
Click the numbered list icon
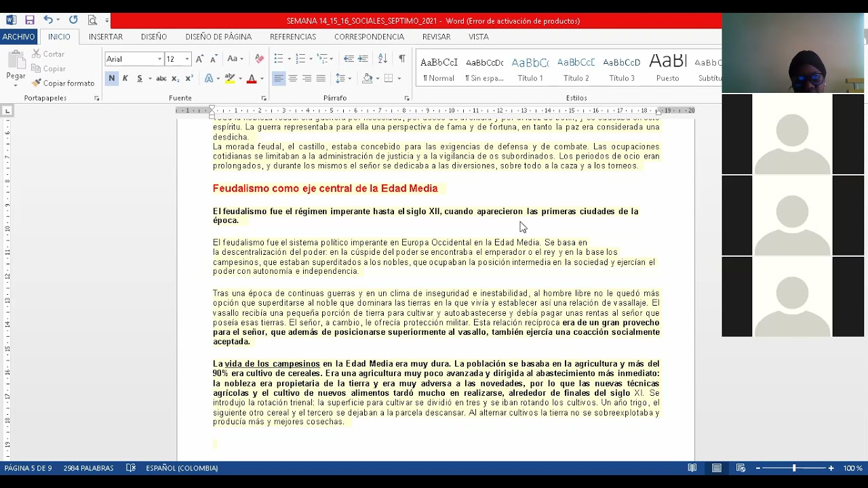300,59
